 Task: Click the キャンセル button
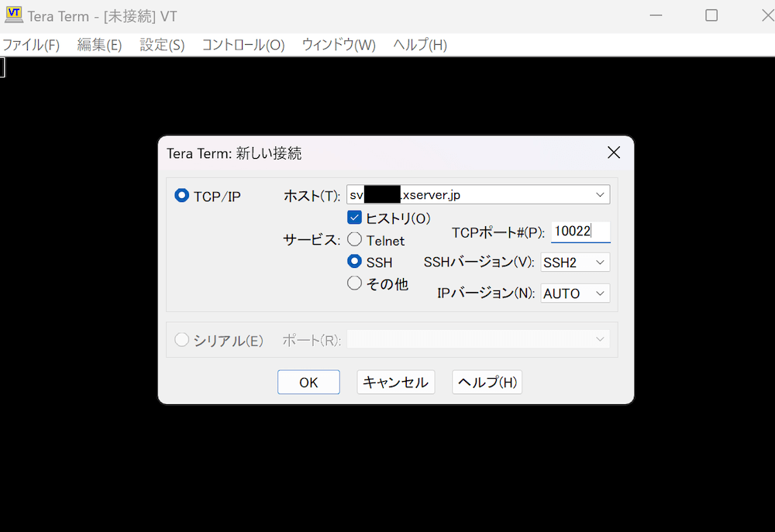tap(395, 383)
